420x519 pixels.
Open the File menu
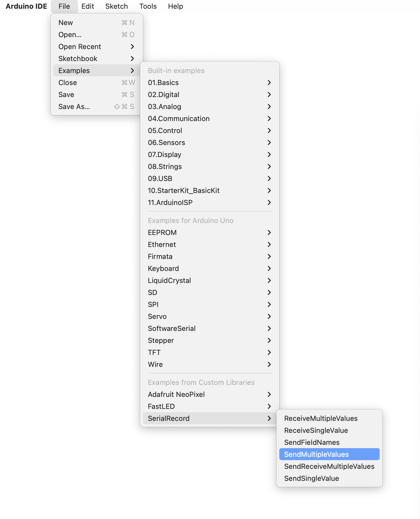pos(64,6)
